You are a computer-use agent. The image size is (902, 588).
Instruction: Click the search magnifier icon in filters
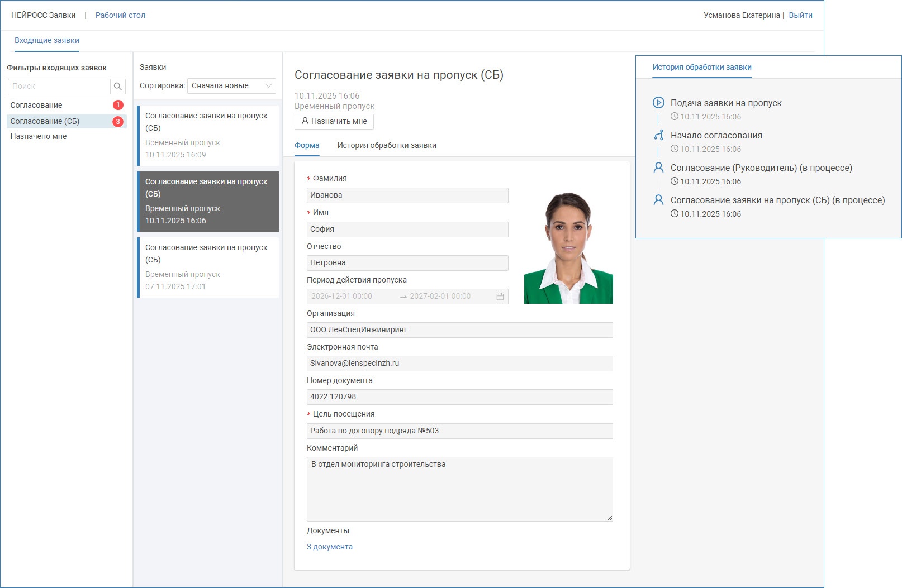[117, 87]
